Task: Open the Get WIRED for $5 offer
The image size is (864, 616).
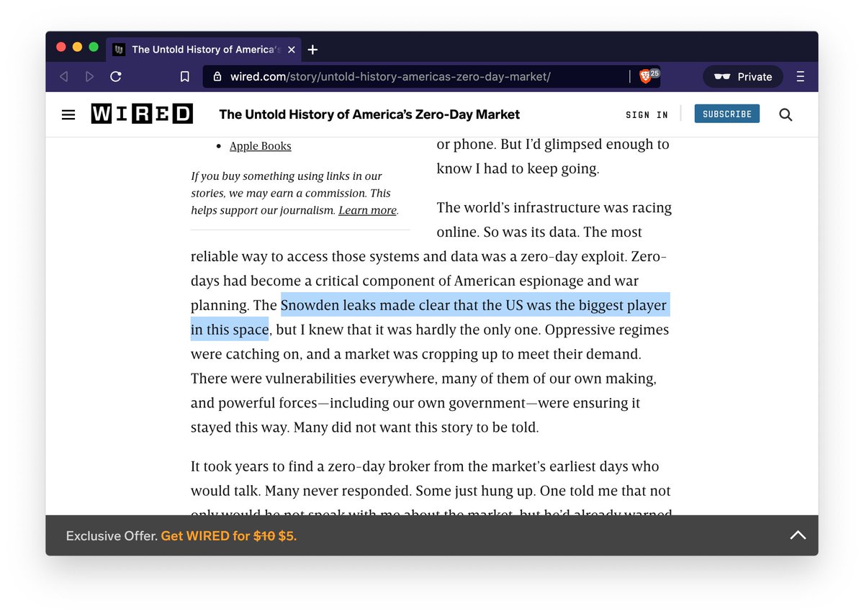Action: coord(228,535)
